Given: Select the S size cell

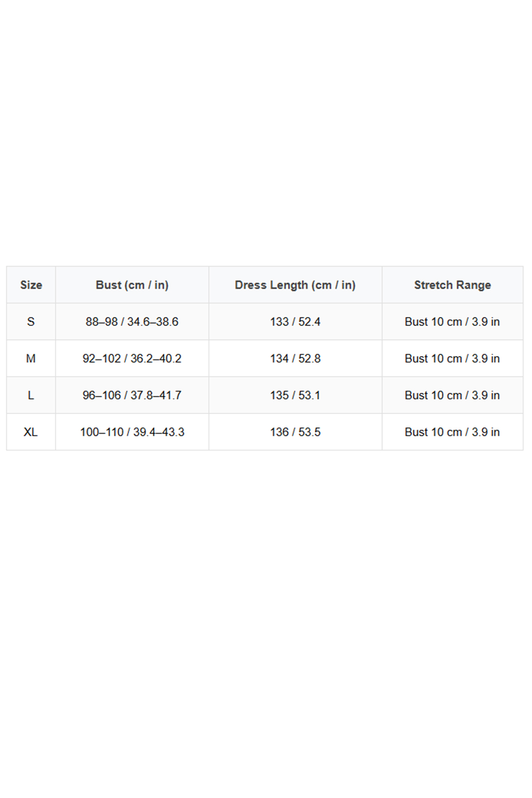Looking at the screenshot, I should (31, 322).
